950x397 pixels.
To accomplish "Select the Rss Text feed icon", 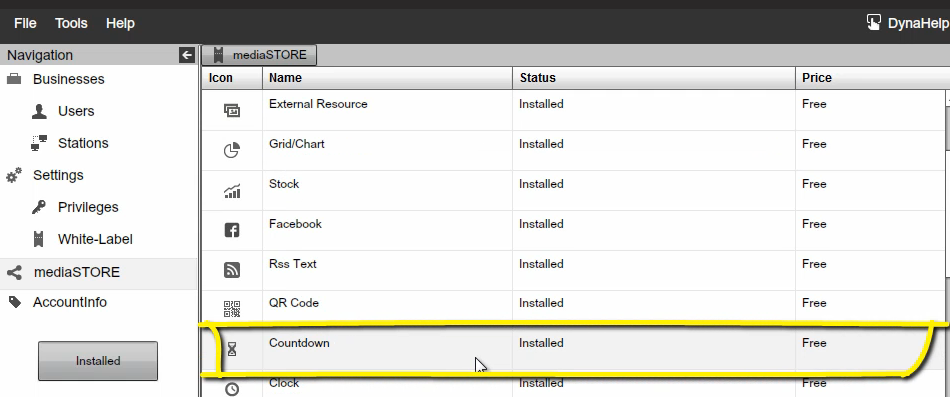I will point(232,270).
